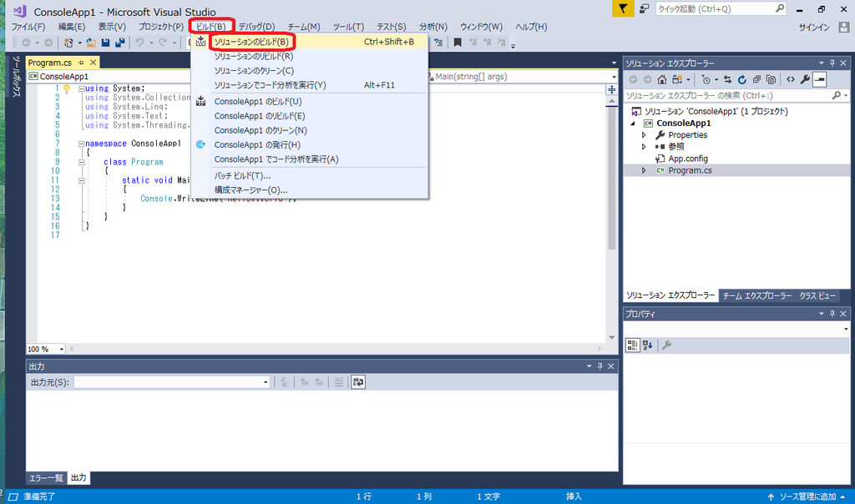Click the Redo arrow icon

(163, 43)
